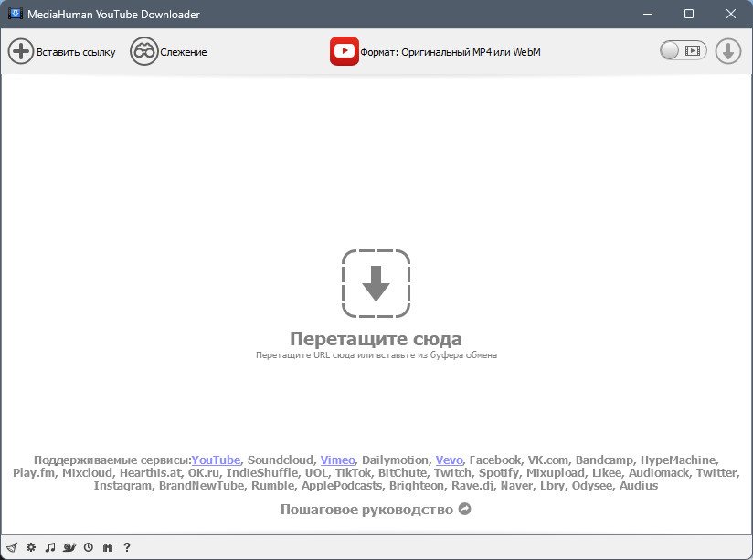Open Пошаговое руководство guide
Viewport: 753px width, 560px height.
[366, 510]
